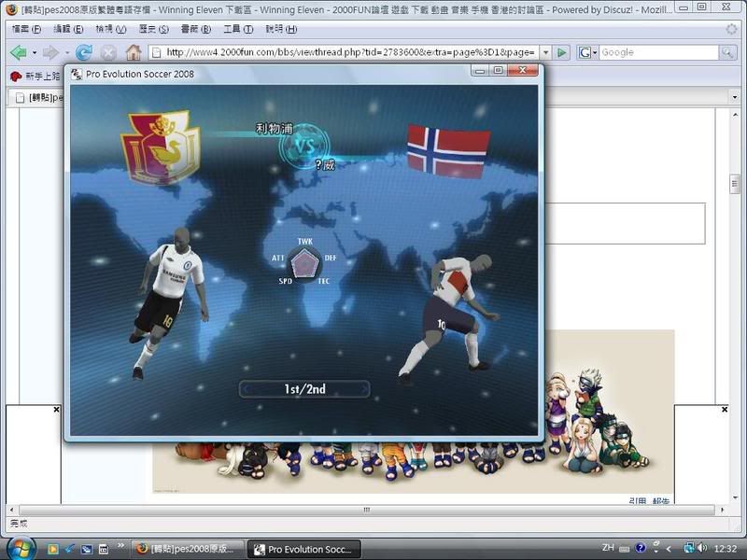
Task: Open the 工具 (Tools) menu
Action: coord(237,29)
